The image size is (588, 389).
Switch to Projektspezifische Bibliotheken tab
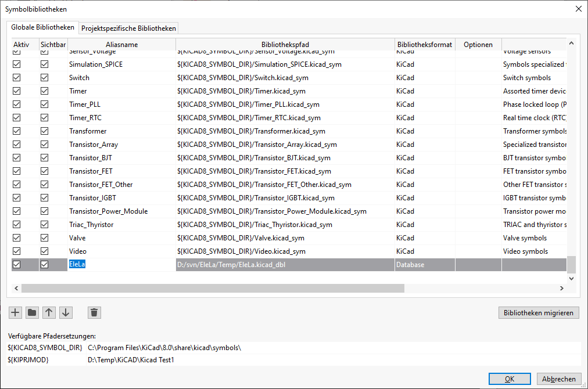click(128, 28)
